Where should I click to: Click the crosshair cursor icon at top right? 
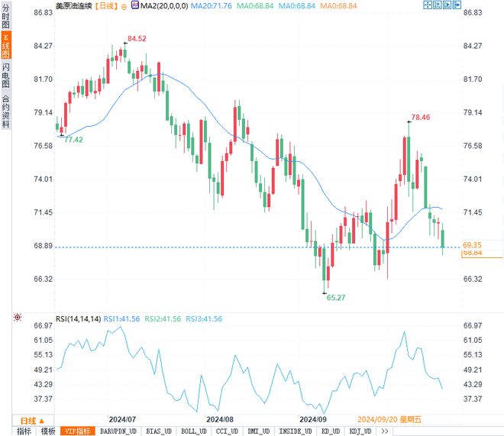click(427, 5)
